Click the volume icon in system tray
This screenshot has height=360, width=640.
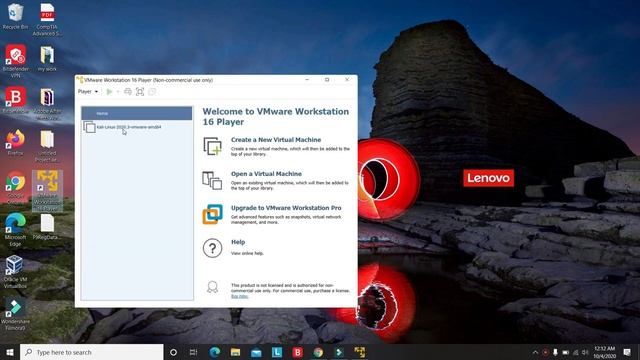[585, 352]
